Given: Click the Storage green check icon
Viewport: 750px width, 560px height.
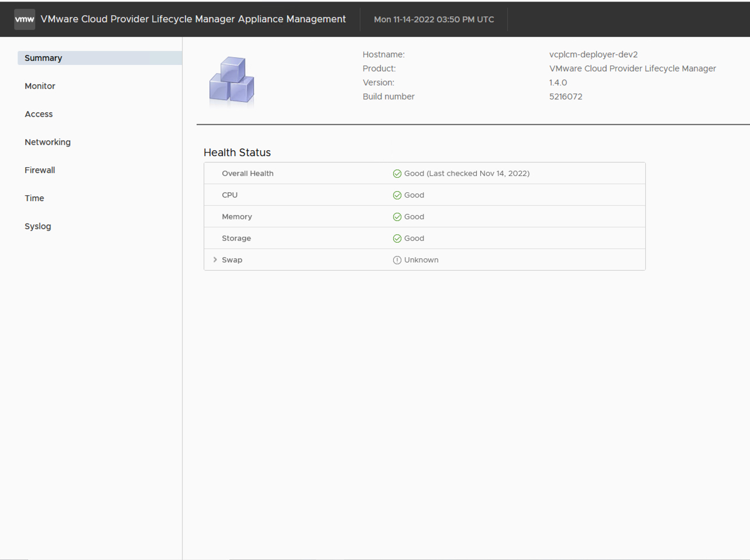Looking at the screenshot, I should (397, 238).
